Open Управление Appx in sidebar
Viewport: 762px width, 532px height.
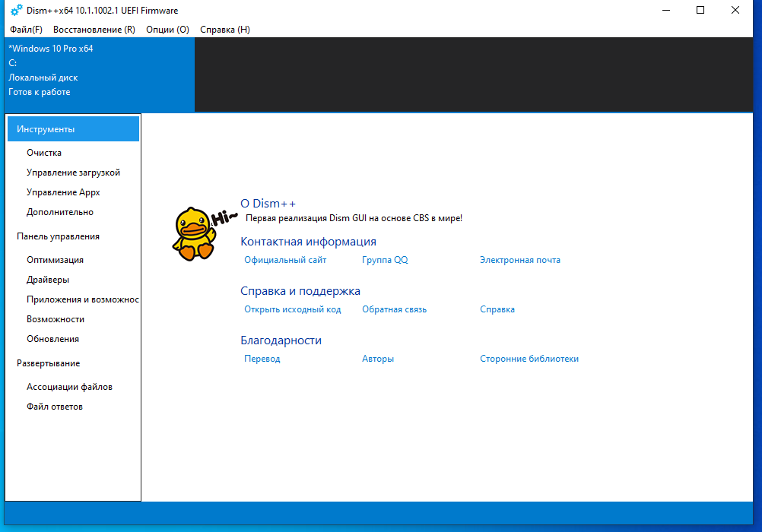click(63, 192)
